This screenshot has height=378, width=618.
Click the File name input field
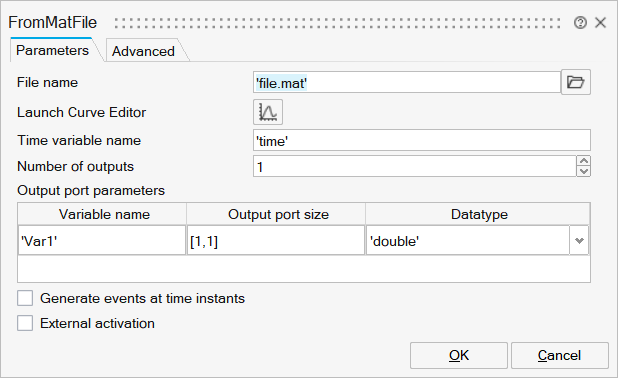[406, 82]
